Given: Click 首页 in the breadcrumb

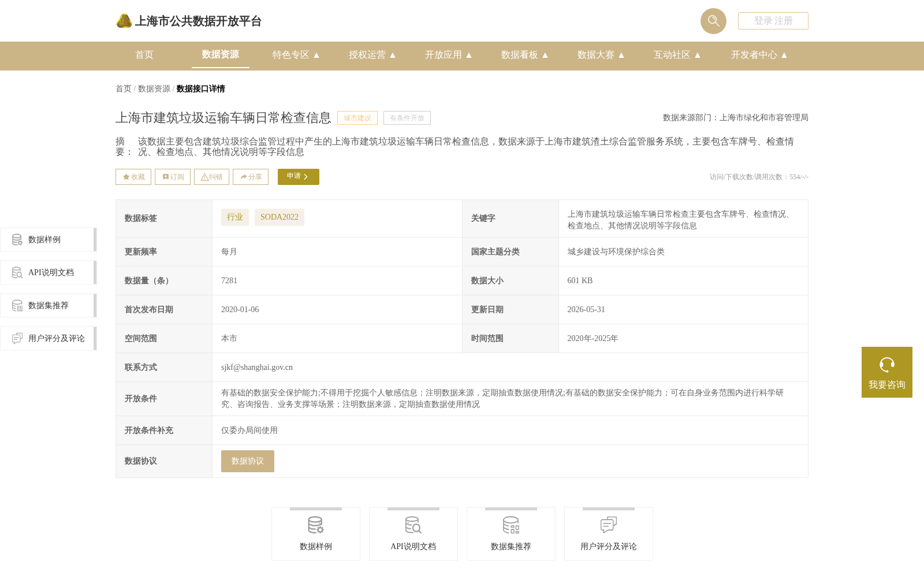Looking at the screenshot, I should (x=124, y=88).
